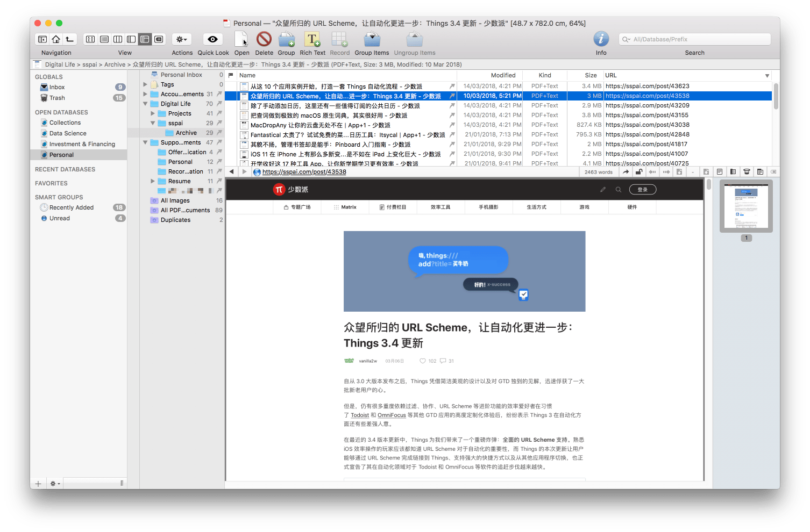
Task: Click the flag column header
Action: pyautogui.click(x=231, y=75)
